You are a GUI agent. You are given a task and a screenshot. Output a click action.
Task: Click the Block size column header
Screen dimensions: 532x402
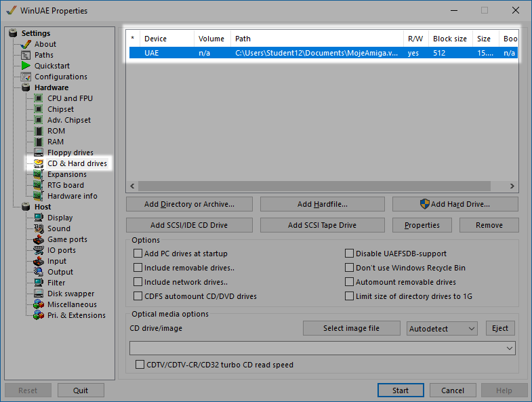click(x=450, y=39)
